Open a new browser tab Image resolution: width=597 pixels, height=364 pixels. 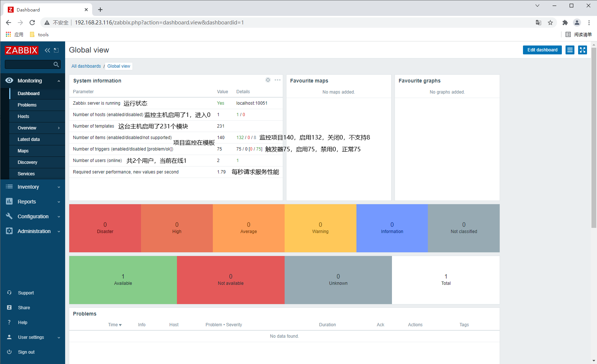[x=100, y=10]
